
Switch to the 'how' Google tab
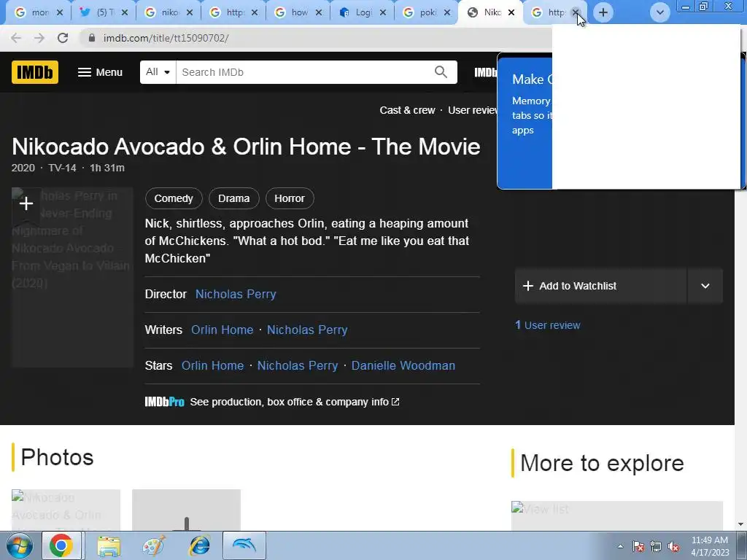point(293,12)
